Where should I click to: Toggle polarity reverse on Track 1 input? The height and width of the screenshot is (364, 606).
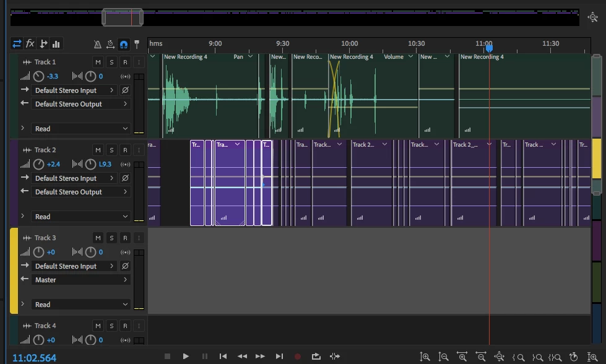(x=125, y=90)
